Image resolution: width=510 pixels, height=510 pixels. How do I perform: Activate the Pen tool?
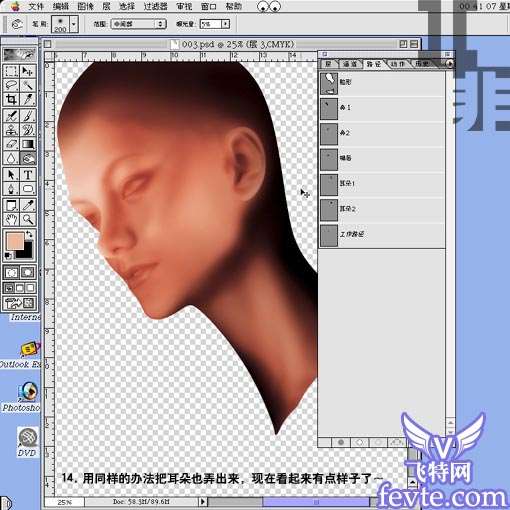click(11, 189)
